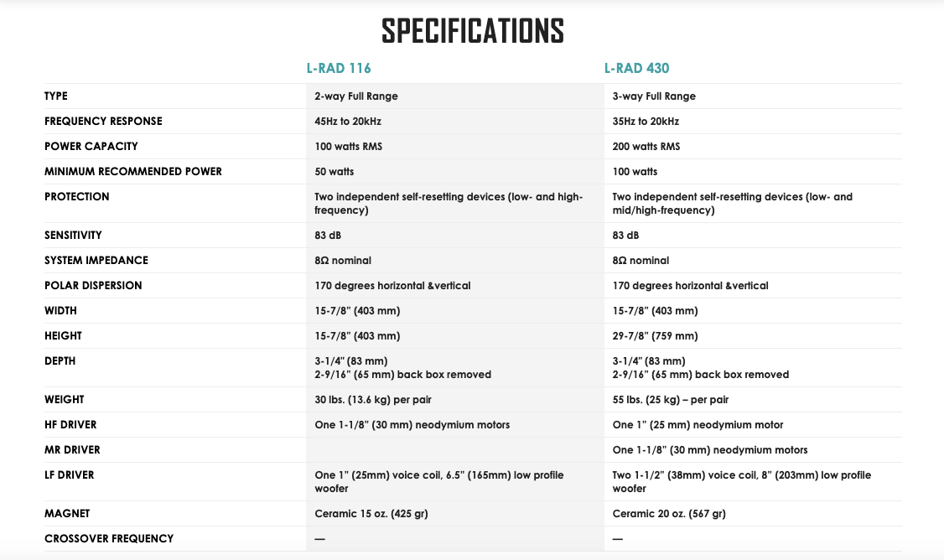The image size is (944, 560).
Task: Select the SYSTEM IMPEDANCE row label
Action: click(96, 261)
